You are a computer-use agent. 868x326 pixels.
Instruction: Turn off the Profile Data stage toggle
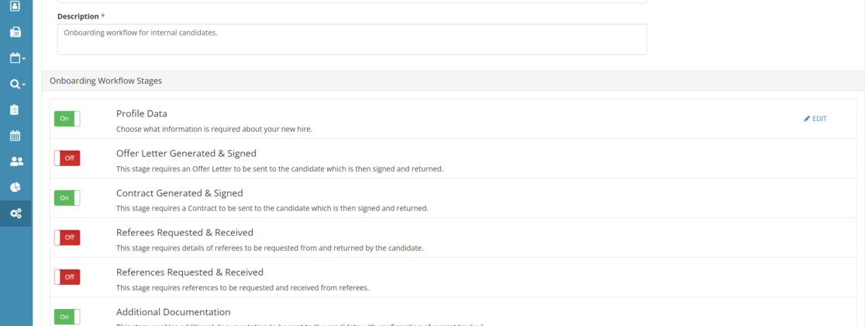[67, 119]
